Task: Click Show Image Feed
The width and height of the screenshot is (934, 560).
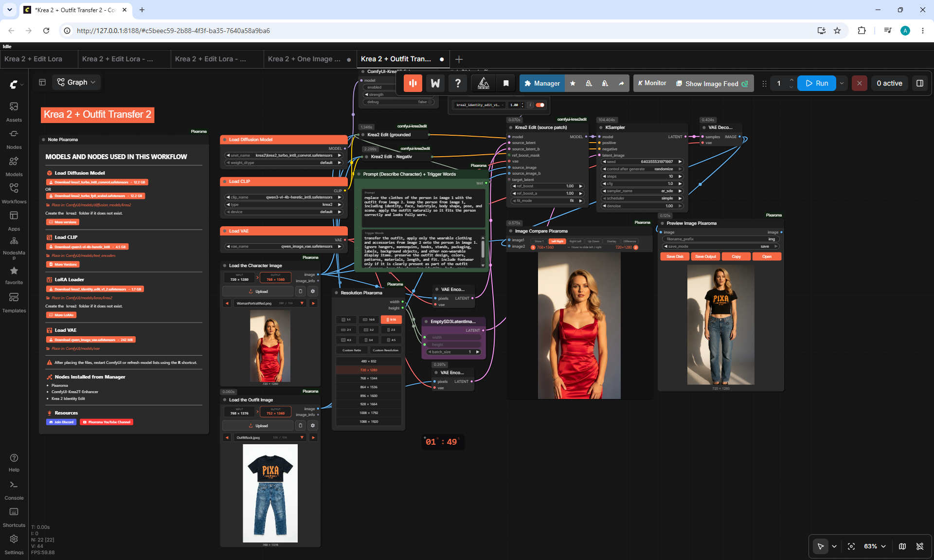Action: [712, 84]
